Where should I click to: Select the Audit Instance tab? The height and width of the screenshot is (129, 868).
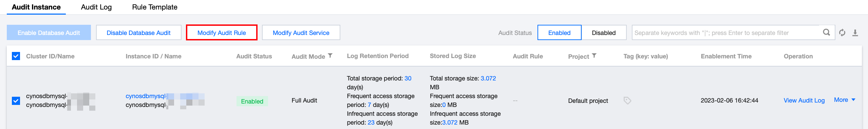[x=36, y=7]
